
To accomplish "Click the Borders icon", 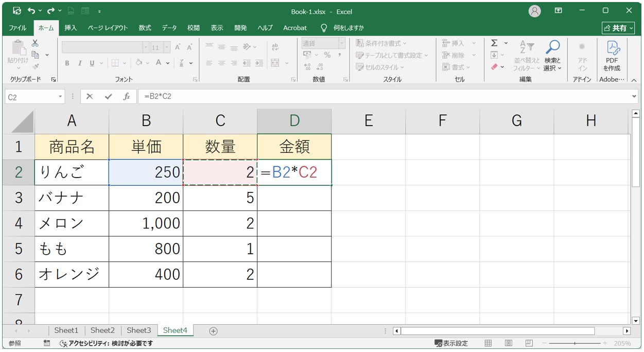I will (x=115, y=63).
